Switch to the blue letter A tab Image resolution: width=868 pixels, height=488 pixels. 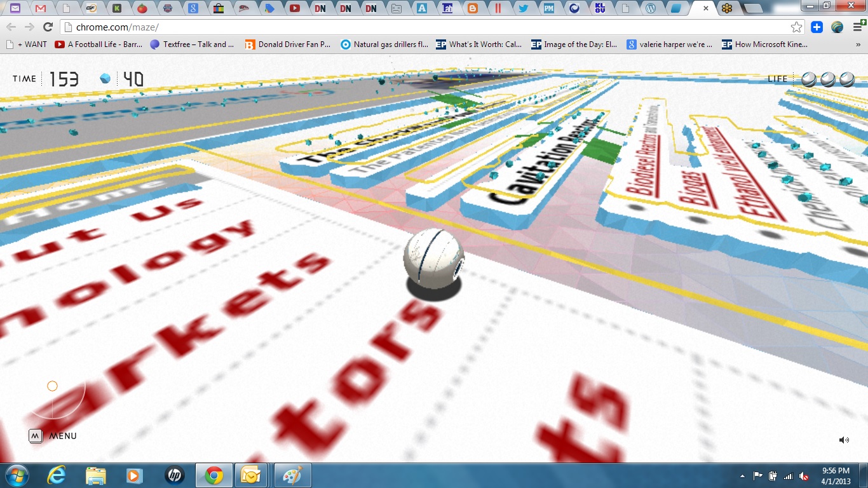pos(421,8)
